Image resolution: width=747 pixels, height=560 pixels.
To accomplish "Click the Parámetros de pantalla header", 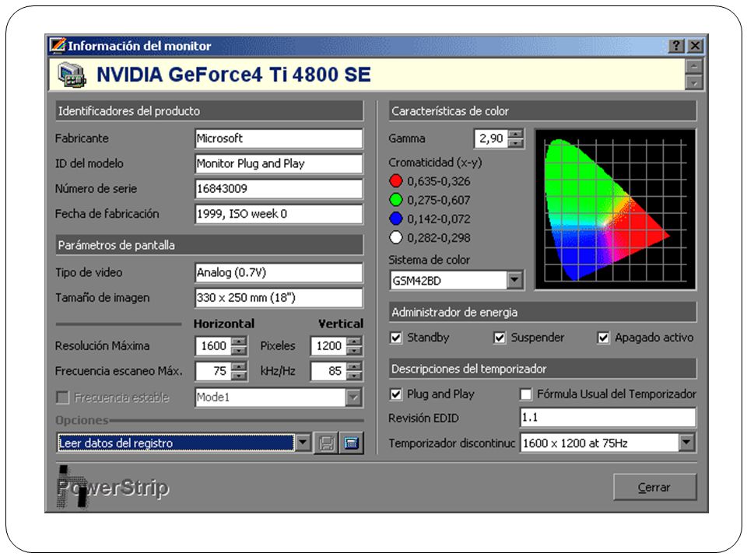I will tap(209, 245).
